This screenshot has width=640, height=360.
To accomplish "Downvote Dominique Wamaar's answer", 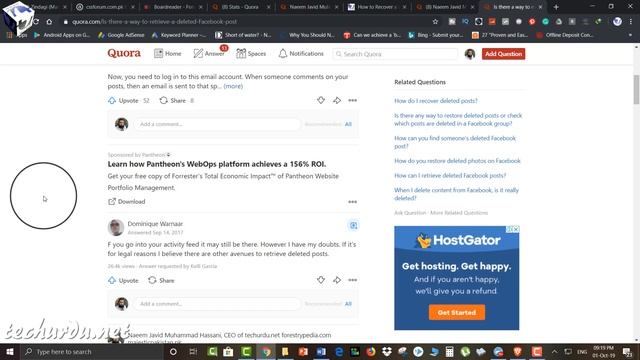I will click(321, 280).
